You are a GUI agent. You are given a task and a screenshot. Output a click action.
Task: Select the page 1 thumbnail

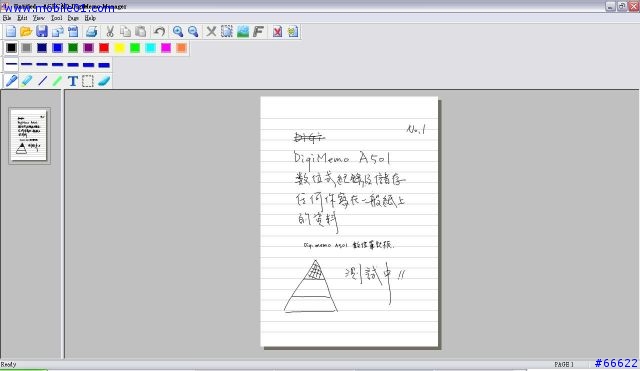[x=29, y=136]
